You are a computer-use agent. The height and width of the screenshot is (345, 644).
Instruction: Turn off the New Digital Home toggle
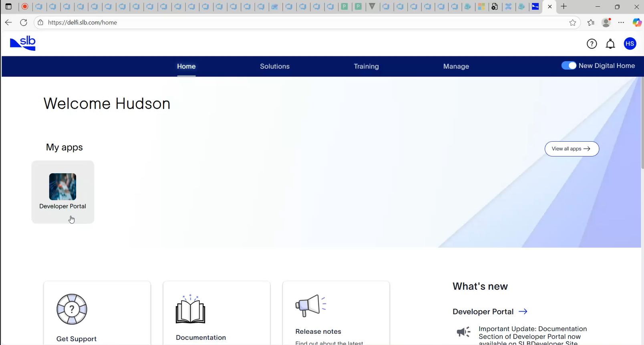click(x=569, y=66)
